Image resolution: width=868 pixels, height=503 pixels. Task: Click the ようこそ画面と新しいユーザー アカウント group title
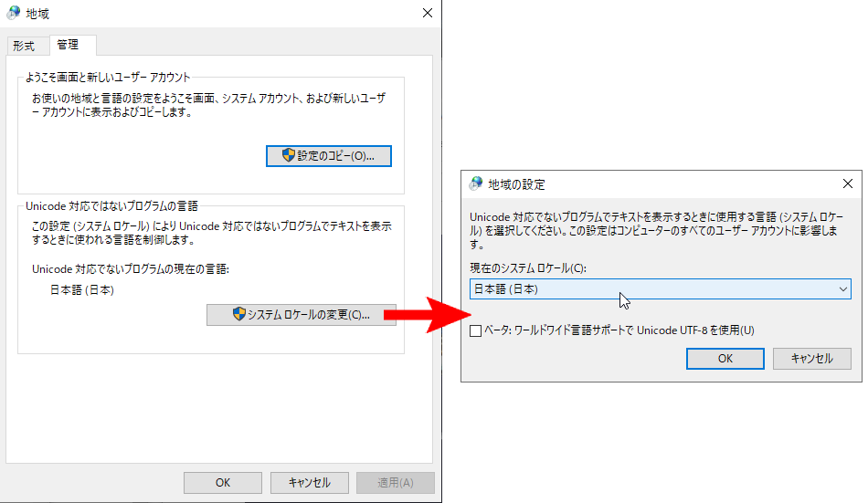pyautogui.click(x=108, y=78)
